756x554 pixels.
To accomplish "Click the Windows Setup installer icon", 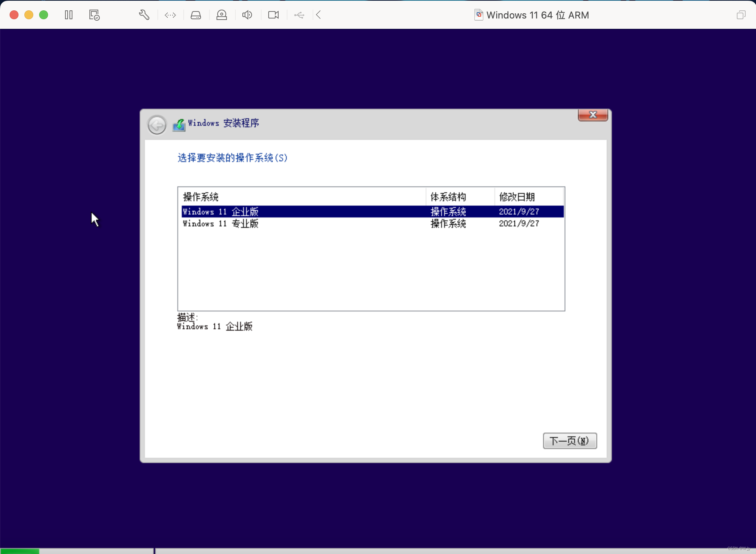I will pyautogui.click(x=179, y=125).
